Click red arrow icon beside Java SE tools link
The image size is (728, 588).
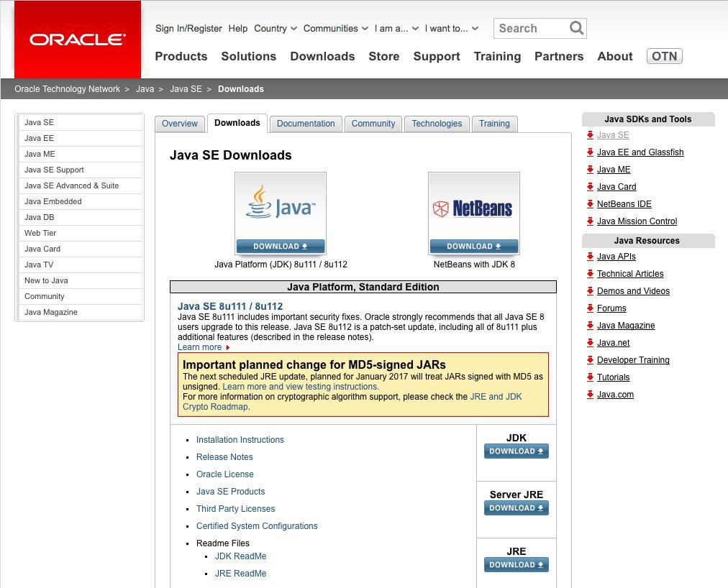pyautogui.click(x=590, y=135)
